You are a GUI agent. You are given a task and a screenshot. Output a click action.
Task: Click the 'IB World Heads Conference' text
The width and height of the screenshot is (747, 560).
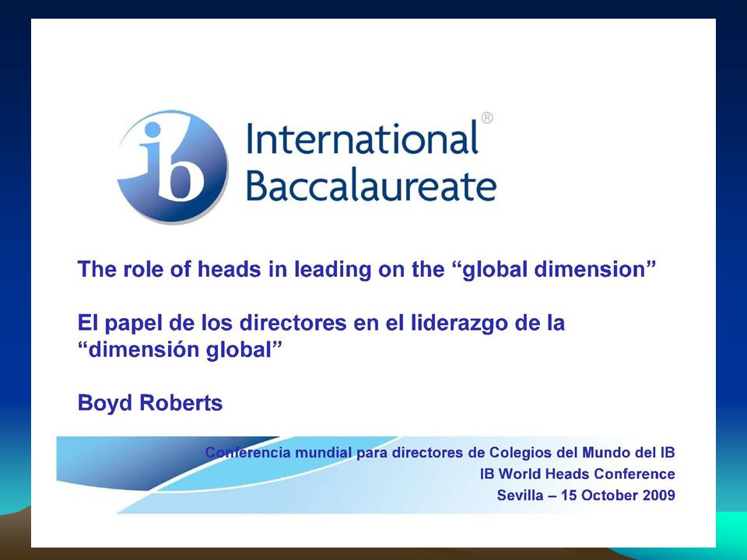(577, 474)
